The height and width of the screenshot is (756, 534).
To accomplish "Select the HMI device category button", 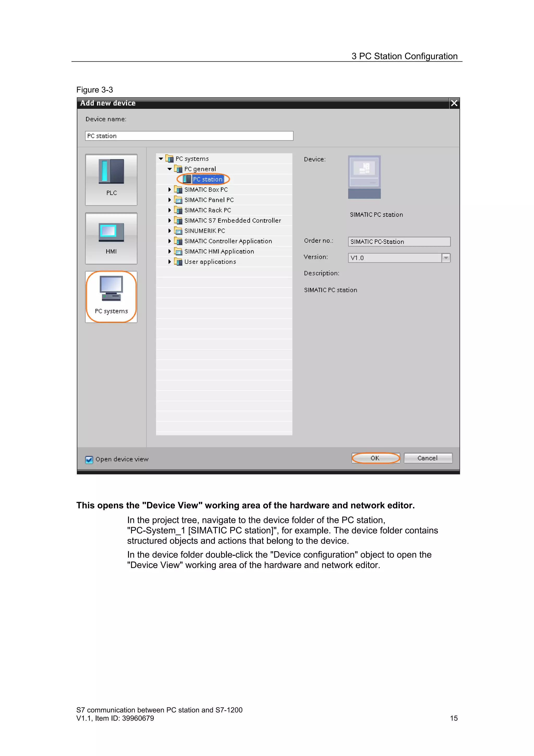I will [x=111, y=239].
